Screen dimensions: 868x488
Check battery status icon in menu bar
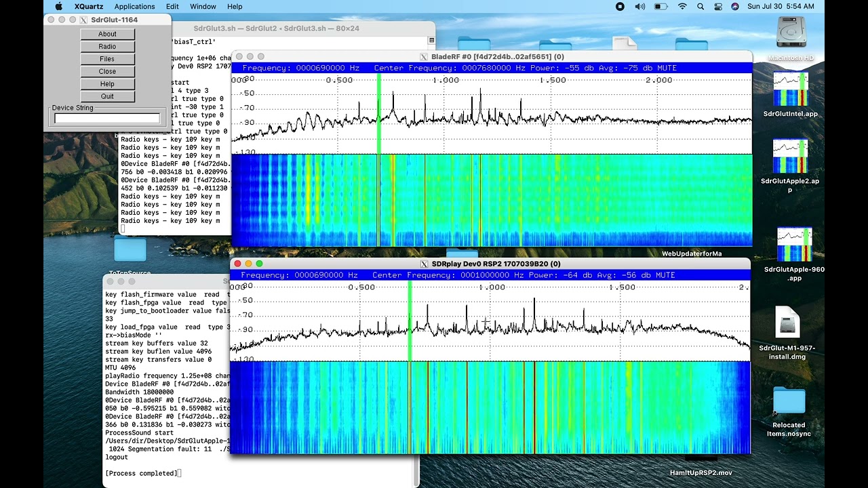coord(661,6)
